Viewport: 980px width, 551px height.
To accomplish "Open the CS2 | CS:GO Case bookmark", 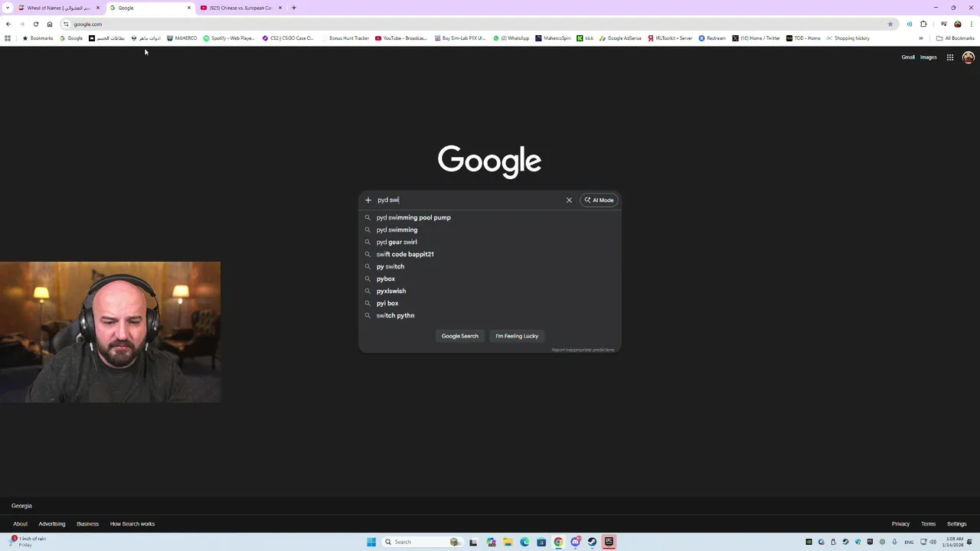I will [288, 38].
